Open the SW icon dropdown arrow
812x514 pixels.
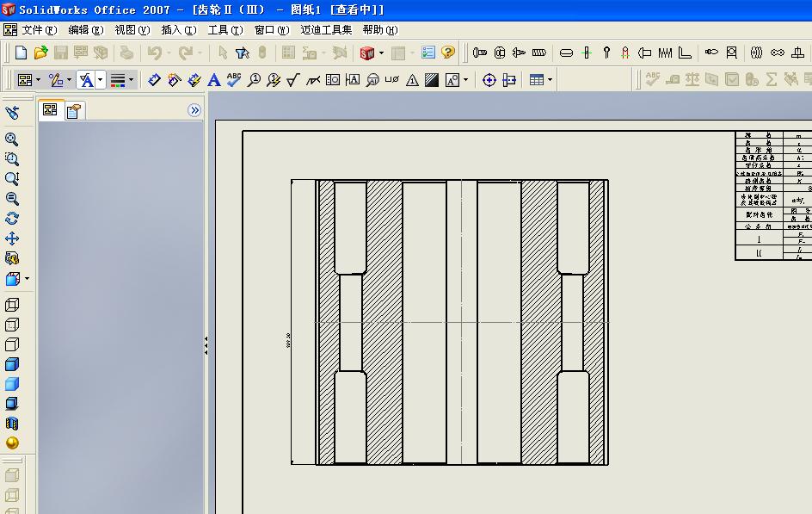click(382, 53)
